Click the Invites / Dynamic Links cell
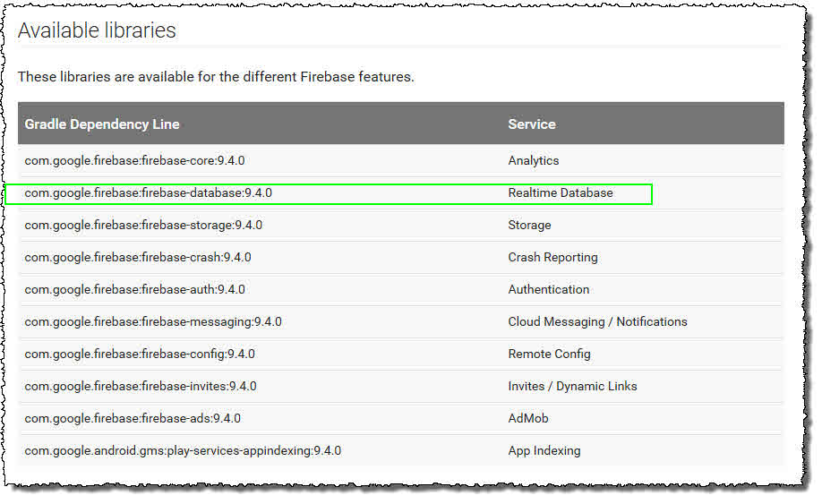This screenshot has width=822, height=504. pos(572,387)
